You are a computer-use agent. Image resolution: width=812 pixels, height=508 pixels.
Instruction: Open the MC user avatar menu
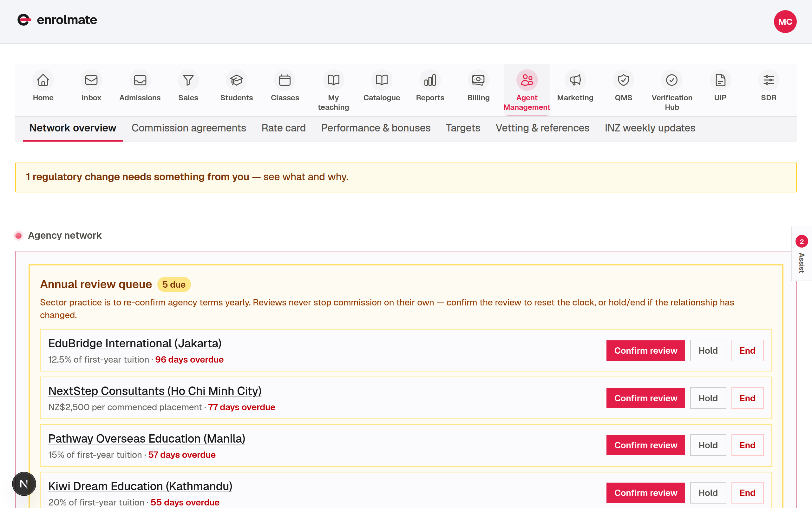pyautogui.click(x=785, y=22)
